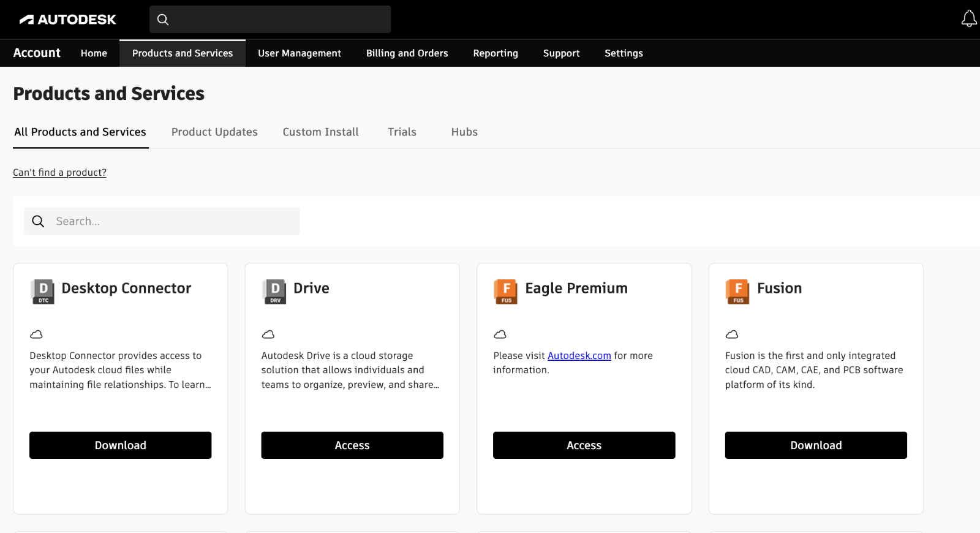Go to Billing and Orders
This screenshot has height=533, width=980.
[407, 53]
